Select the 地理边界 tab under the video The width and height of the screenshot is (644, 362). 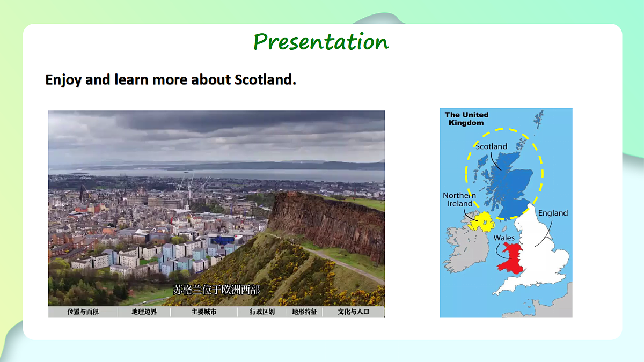pos(144,312)
